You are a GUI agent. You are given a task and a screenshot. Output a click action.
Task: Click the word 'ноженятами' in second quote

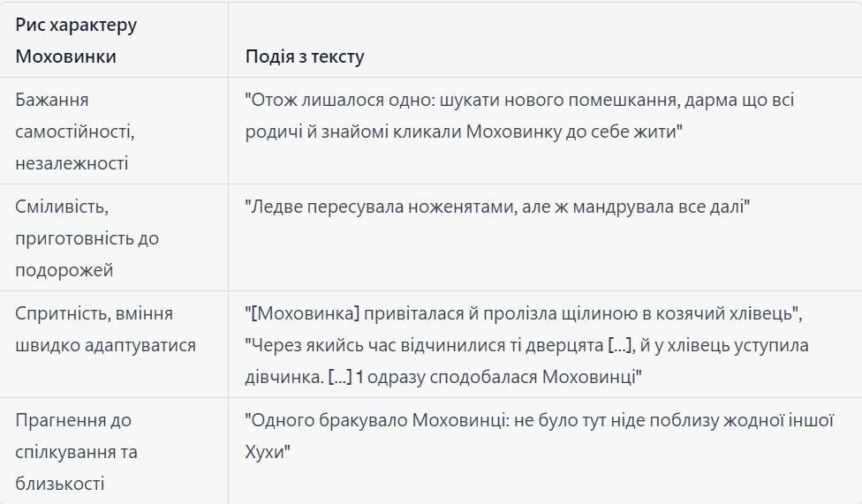coord(454,207)
